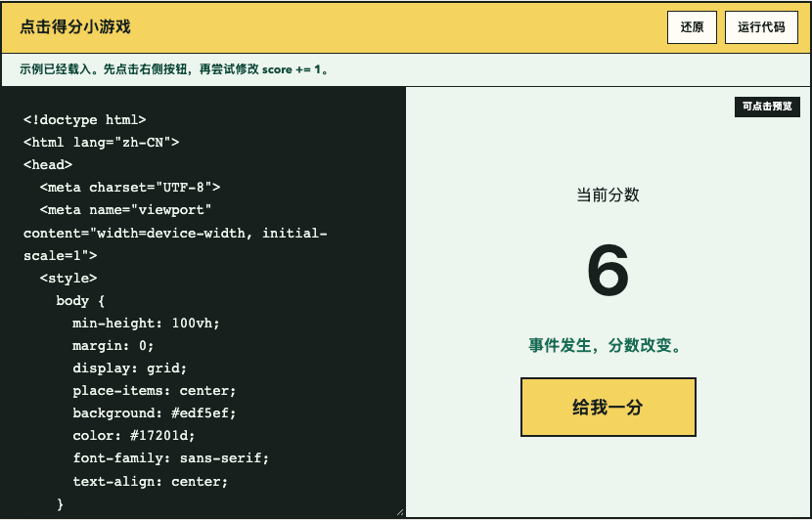
Task: Click the body { selector line
Action: click(x=80, y=301)
